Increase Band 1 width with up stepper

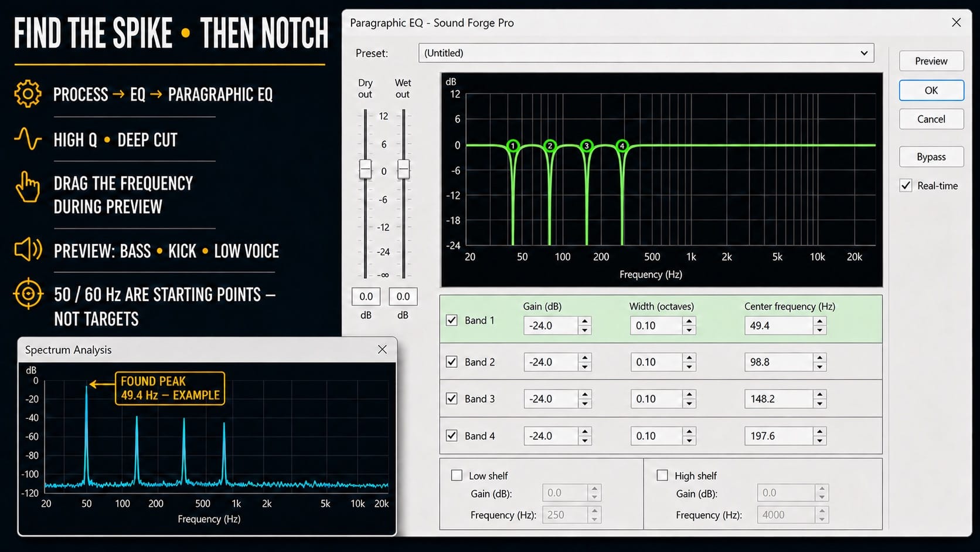(x=689, y=321)
